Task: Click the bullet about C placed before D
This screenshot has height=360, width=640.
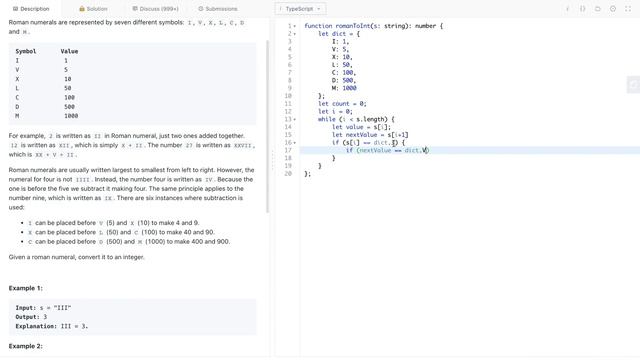Action: pos(129,242)
